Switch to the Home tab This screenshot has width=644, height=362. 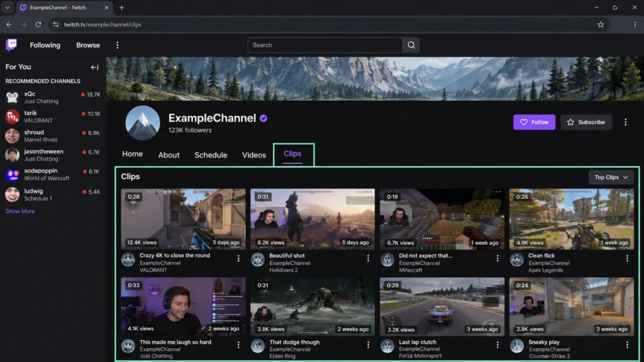click(x=132, y=154)
